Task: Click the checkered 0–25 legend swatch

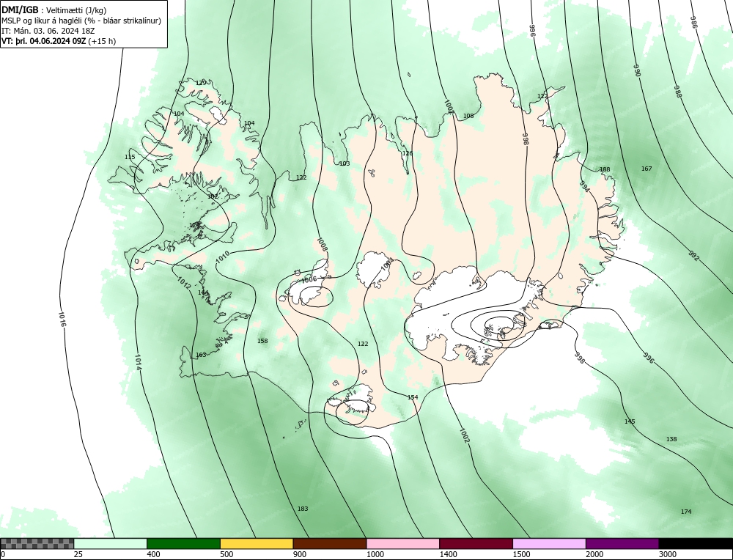Action: point(37,544)
